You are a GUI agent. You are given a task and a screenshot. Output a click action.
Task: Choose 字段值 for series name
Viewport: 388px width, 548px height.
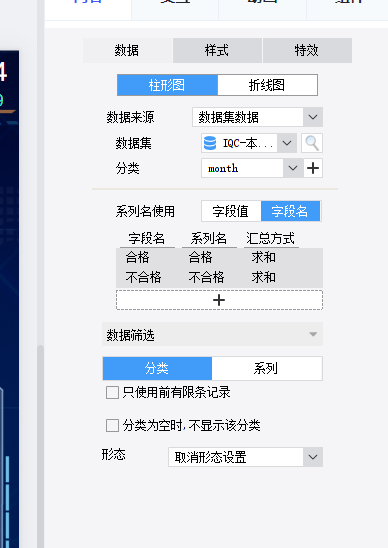coord(231,211)
